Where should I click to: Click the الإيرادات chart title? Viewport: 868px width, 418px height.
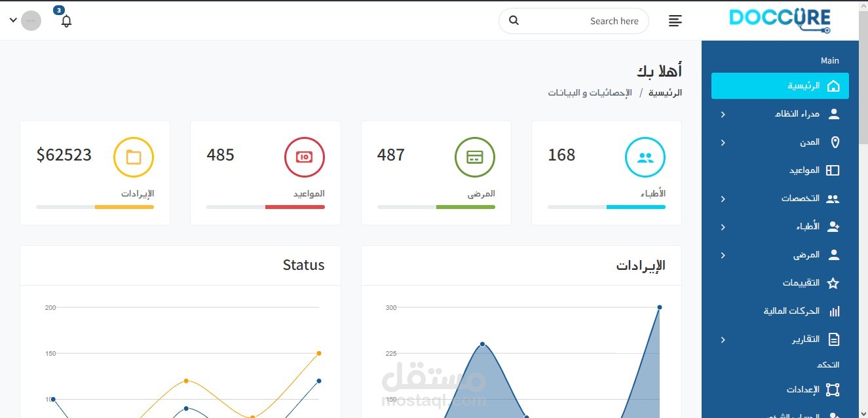641,265
